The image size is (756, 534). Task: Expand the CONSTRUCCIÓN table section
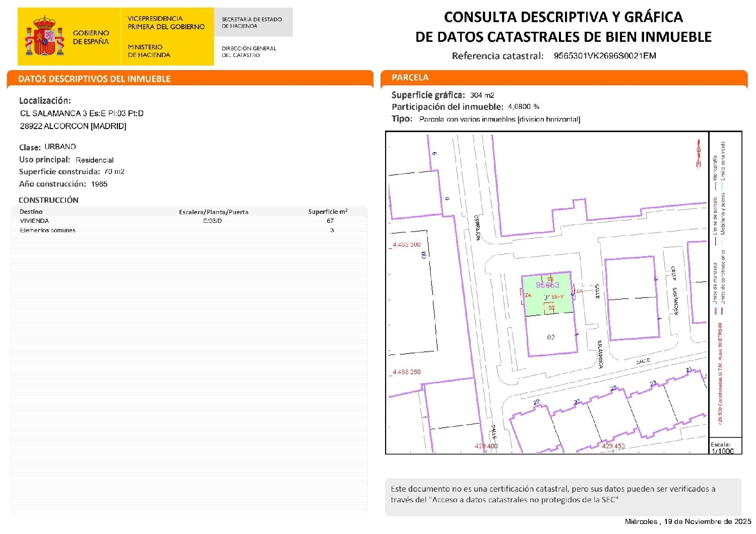[x=48, y=200]
